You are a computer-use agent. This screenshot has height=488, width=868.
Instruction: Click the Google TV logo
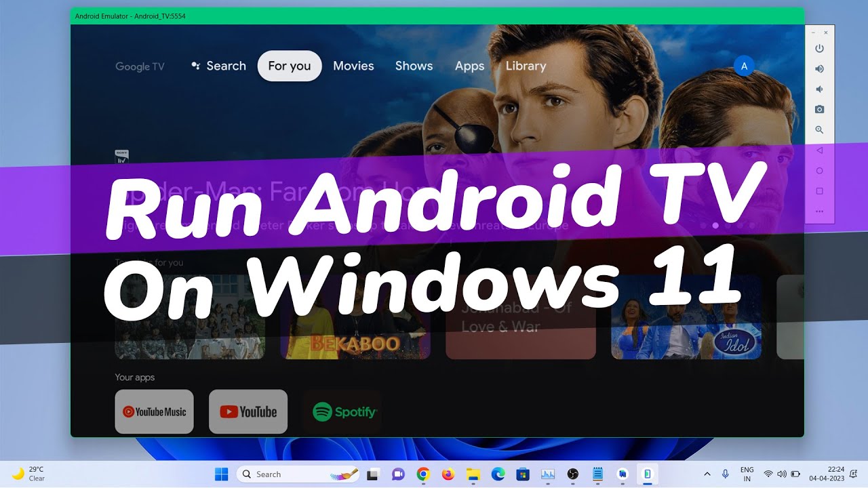click(140, 66)
